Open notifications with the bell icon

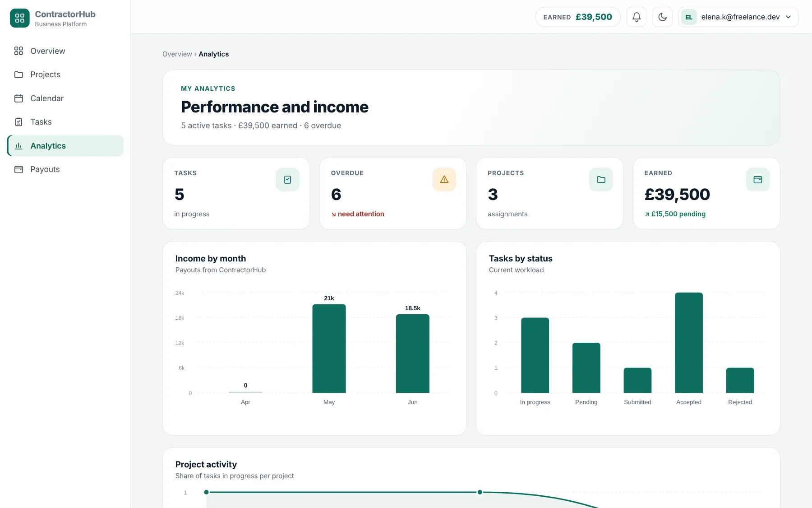click(x=636, y=17)
